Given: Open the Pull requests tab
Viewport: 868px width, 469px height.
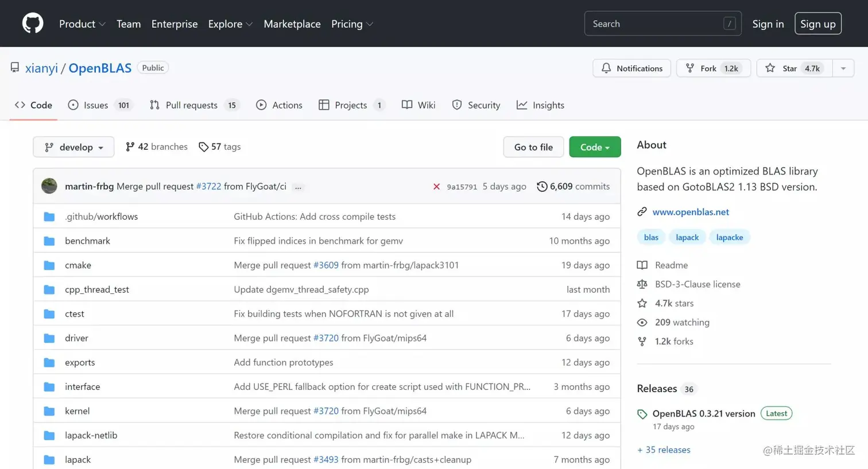Looking at the screenshot, I should [194, 105].
